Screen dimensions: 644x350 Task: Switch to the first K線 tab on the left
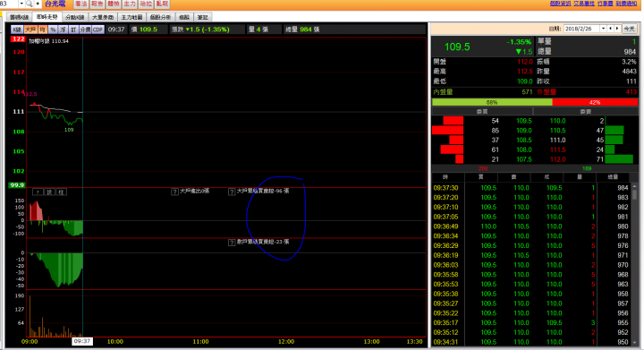point(20,17)
